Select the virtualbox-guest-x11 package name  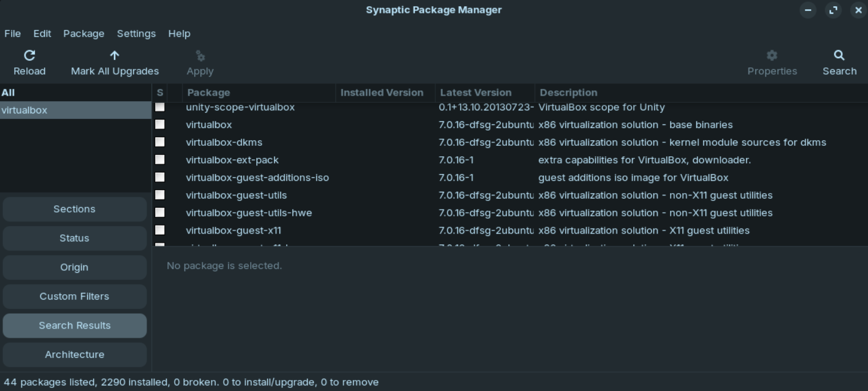234,230
